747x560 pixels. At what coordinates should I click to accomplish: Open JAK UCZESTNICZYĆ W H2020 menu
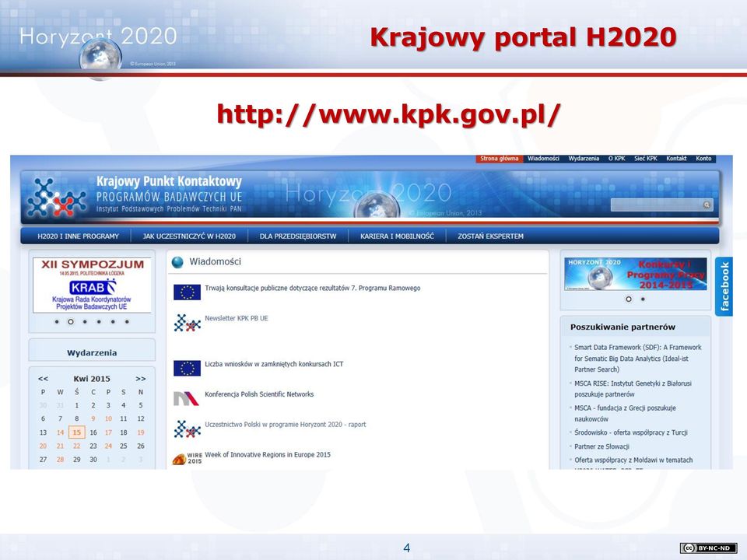189,236
